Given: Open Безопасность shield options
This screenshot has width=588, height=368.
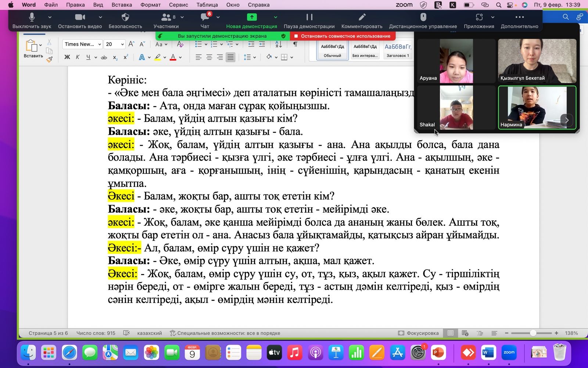Looking at the screenshot, I should tap(125, 21).
